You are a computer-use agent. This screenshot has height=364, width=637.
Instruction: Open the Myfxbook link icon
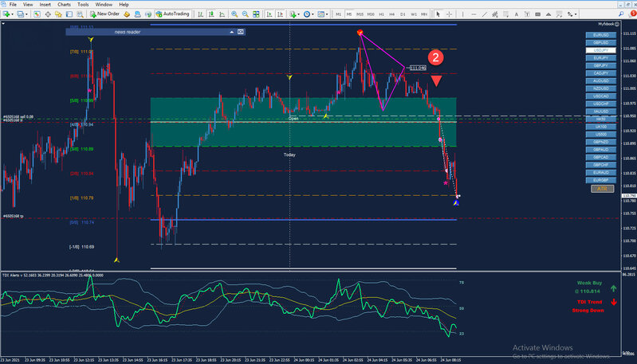click(x=617, y=24)
